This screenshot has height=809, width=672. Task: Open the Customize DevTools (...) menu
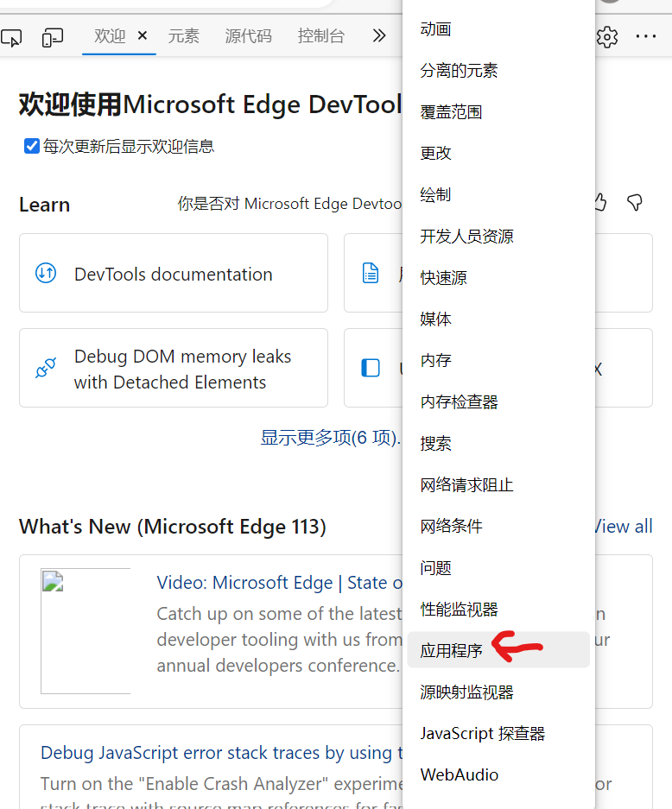[x=648, y=37]
